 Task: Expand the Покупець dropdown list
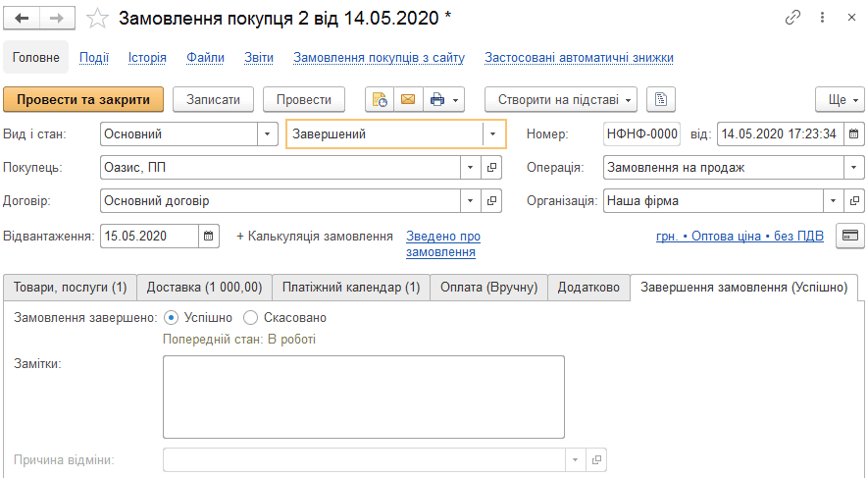[471, 167]
